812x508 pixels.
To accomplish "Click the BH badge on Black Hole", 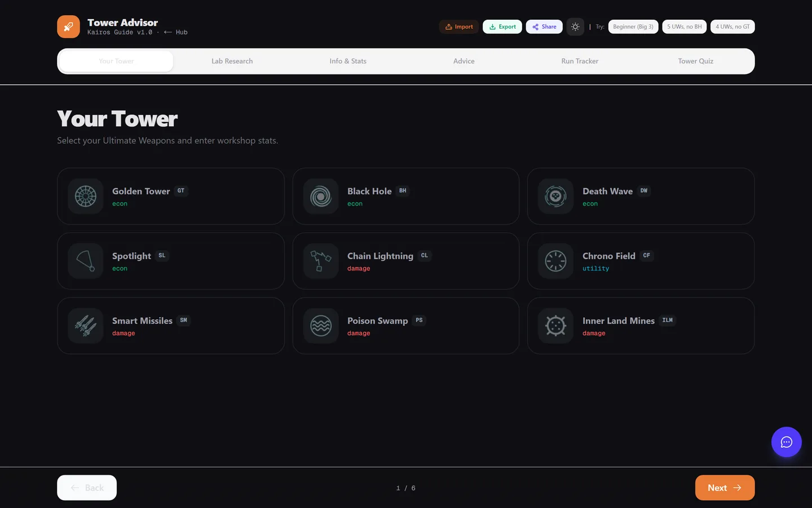I will (403, 191).
